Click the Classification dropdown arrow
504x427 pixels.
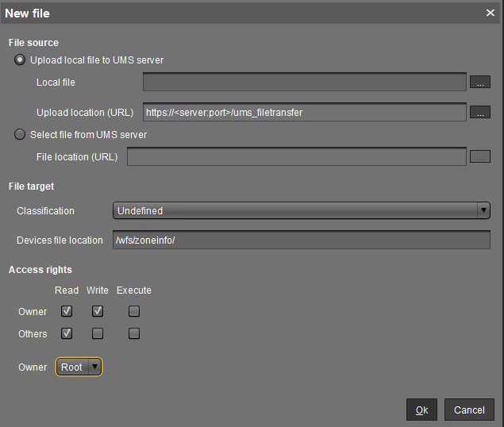483,211
